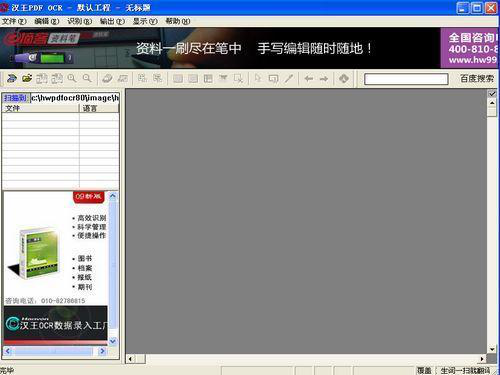Click the table layout toolbar icon
The height and width of the screenshot is (375, 500).
click(x=208, y=79)
